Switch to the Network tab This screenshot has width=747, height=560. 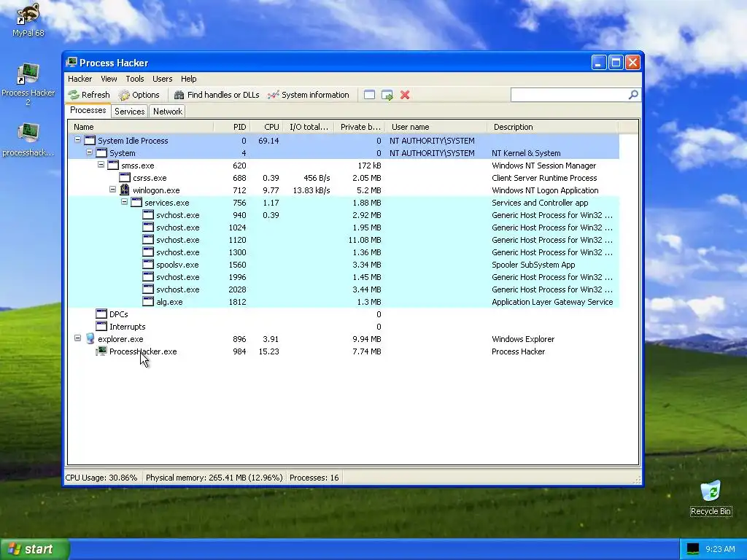tap(168, 112)
